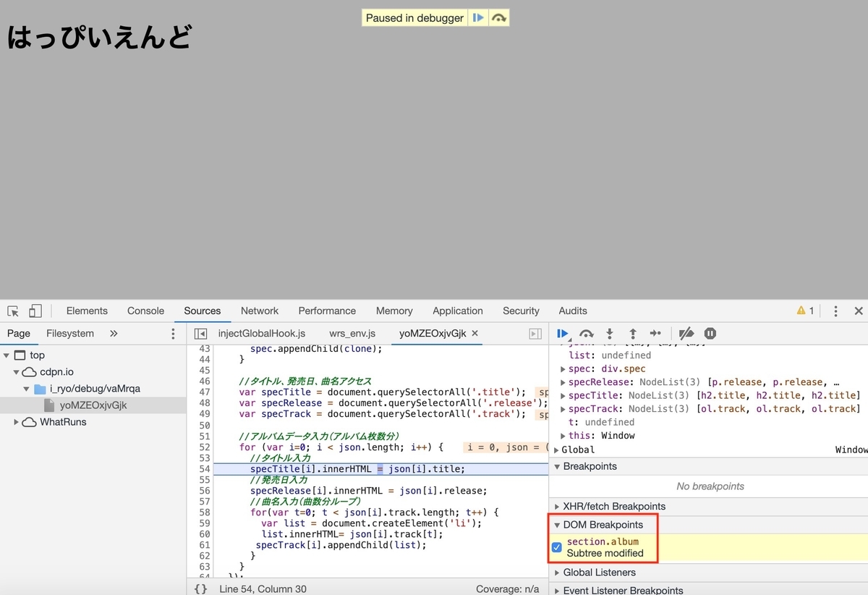Close the yoMZEOxjvGjk editor tab
The width and height of the screenshot is (868, 595).
tap(475, 333)
